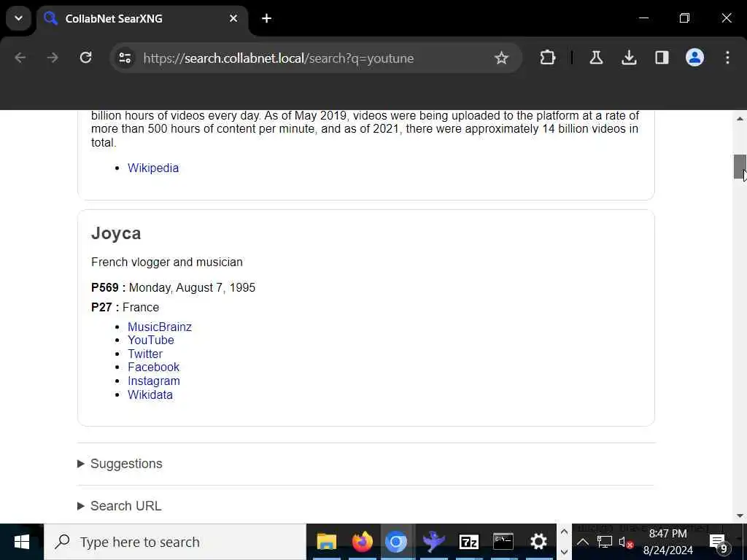Open Joyca's Instagram link
The height and width of the screenshot is (560, 747).
tap(153, 381)
